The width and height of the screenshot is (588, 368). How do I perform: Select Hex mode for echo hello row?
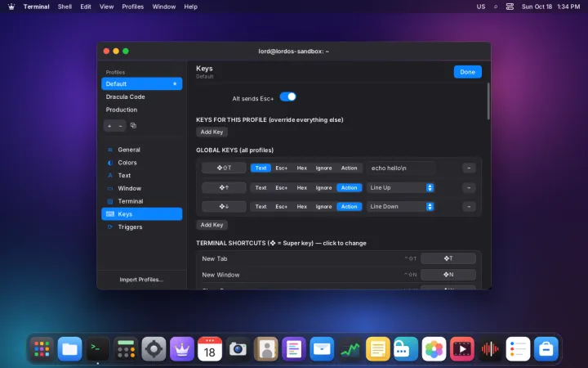302,168
